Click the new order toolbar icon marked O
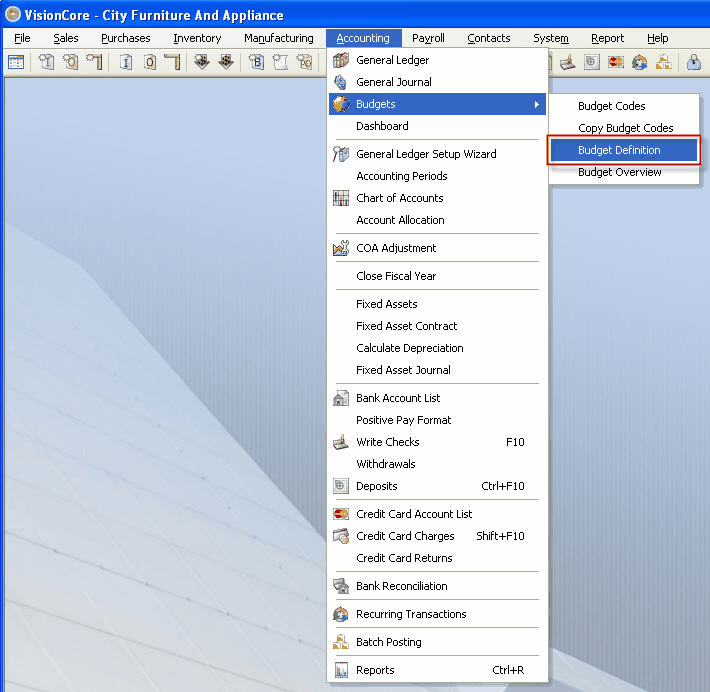 [70, 62]
